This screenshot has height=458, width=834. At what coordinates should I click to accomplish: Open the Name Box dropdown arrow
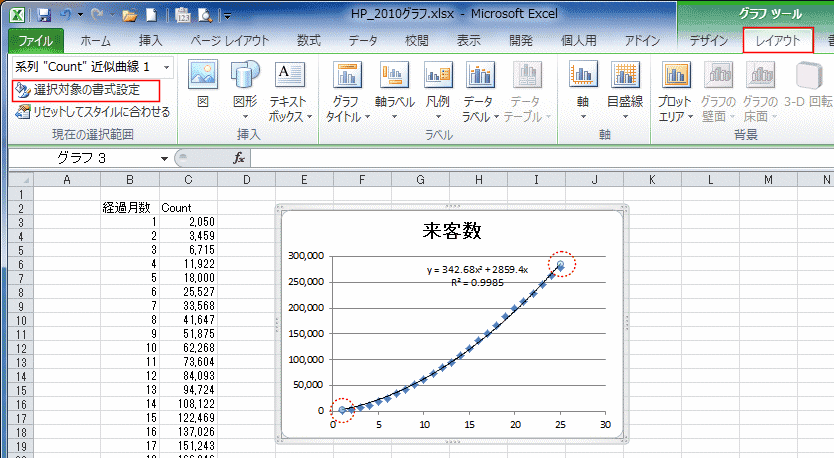coord(164,159)
